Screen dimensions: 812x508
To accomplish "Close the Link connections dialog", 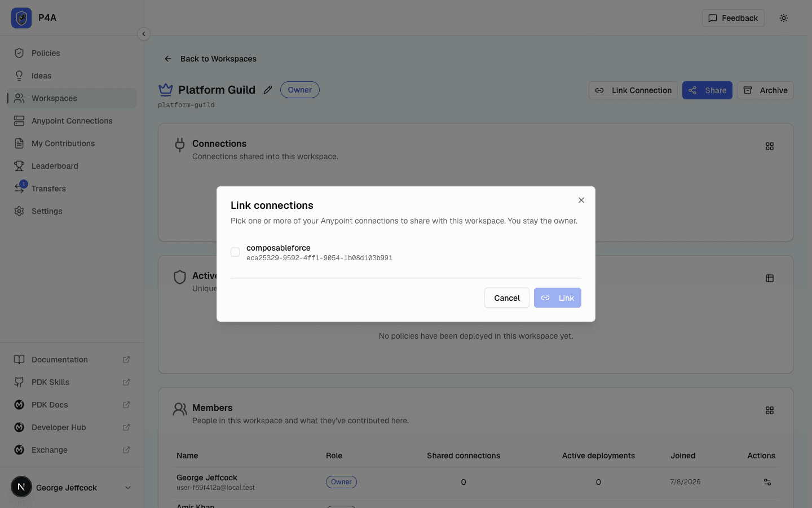I will pyautogui.click(x=581, y=200).
